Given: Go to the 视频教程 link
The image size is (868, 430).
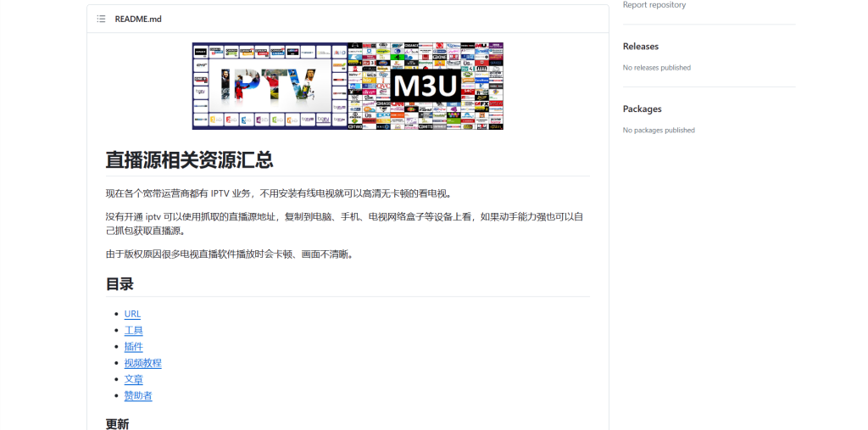Looking at the screenshot, I should click(142, 363).
